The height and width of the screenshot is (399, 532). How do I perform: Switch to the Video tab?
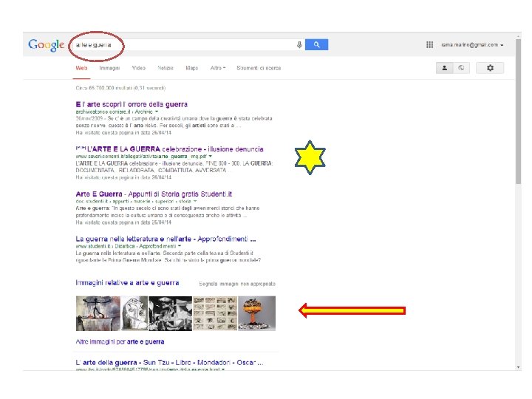tap(138, 68)
